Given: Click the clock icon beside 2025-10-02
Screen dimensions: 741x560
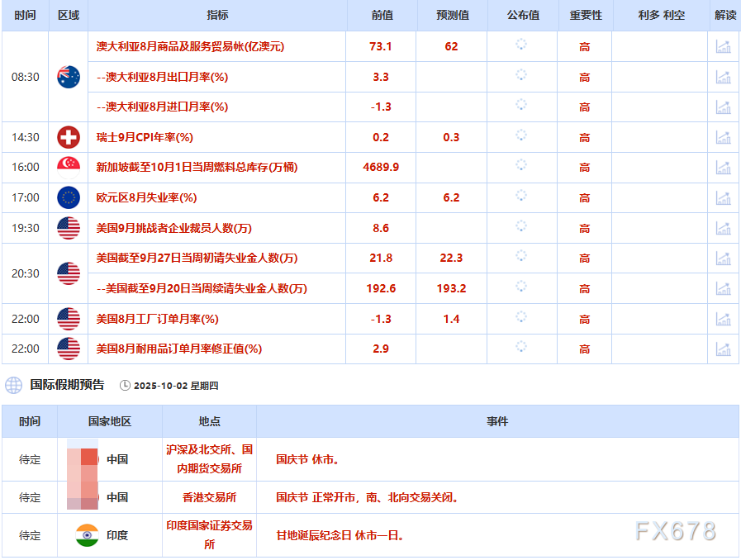Looking at the screenshot, I should click(125, 386).
